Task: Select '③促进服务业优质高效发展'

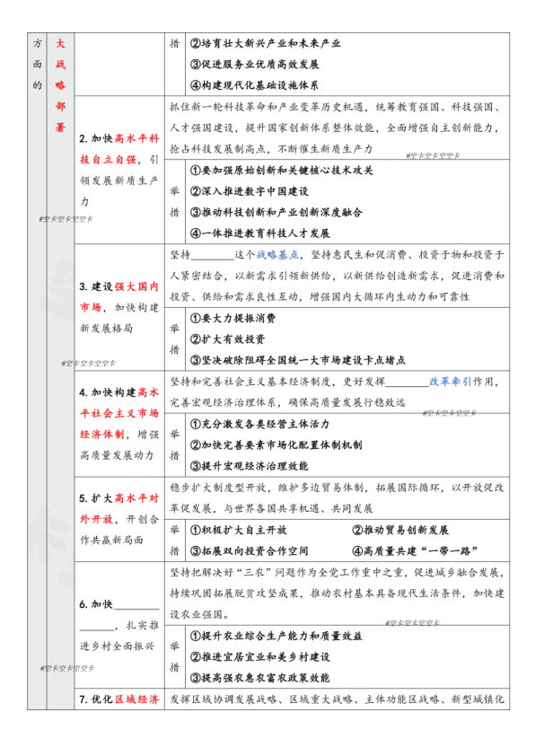Action: [254, 64]
